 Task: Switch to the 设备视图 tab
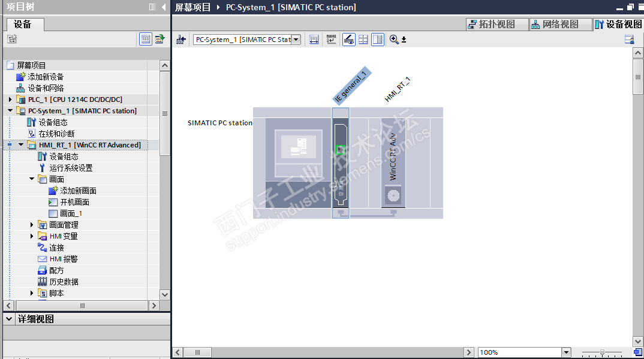pyautogui.click(x=618, y=24)
